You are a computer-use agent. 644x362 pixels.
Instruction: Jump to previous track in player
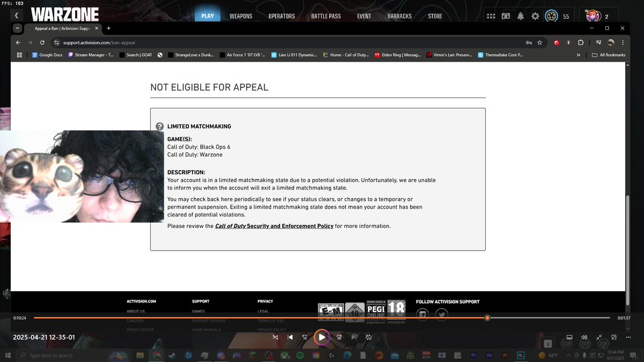pos(290,337)
